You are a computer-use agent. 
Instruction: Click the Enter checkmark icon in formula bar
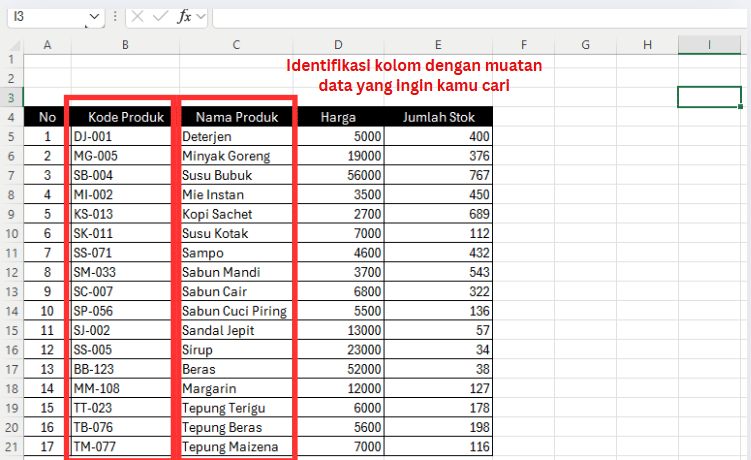click(160, 17)
